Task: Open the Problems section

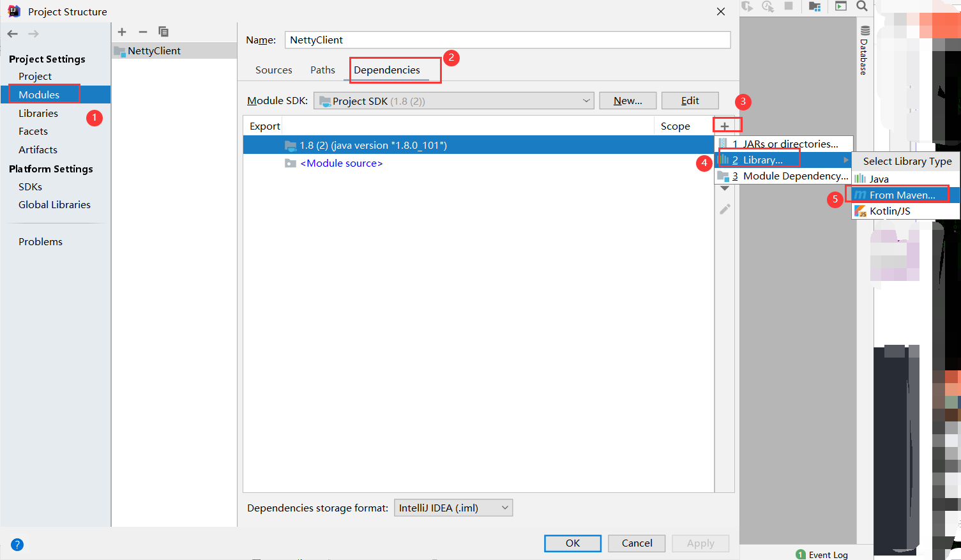Action: [x=40, y=242]
